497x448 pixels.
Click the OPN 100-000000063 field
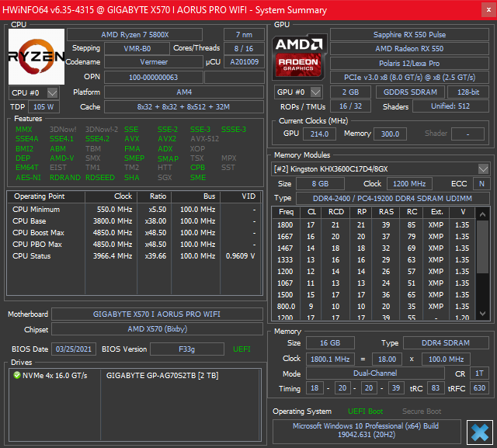(x=154, y=78)
